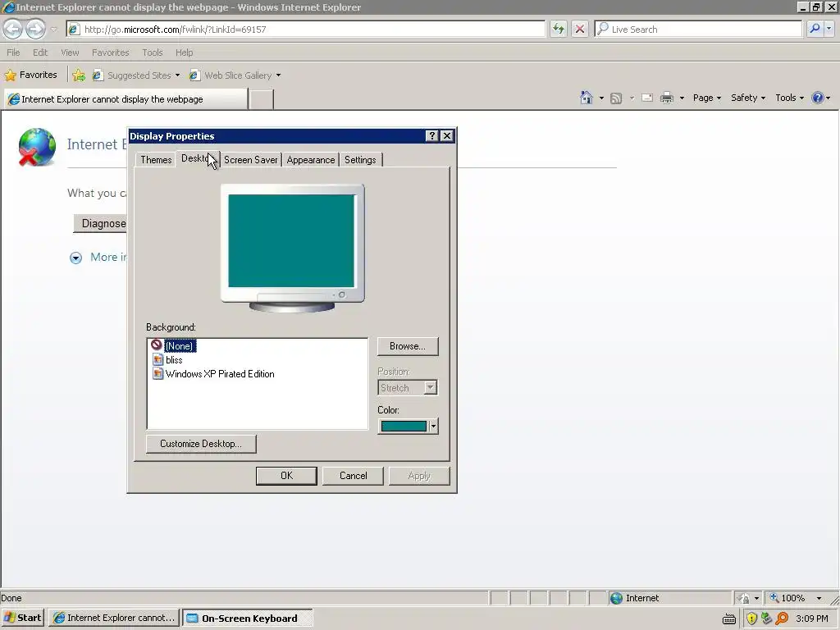The height and width of the screenshot is (630, 840).
Task: Switch to Internet Explorer taskbar button
Action: (114, 619)
